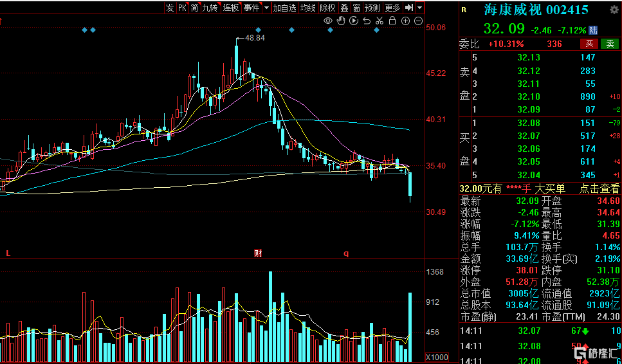Screen dimensions: 622x364
Task: Click the X1000 volume unit label
Action: 437,357
